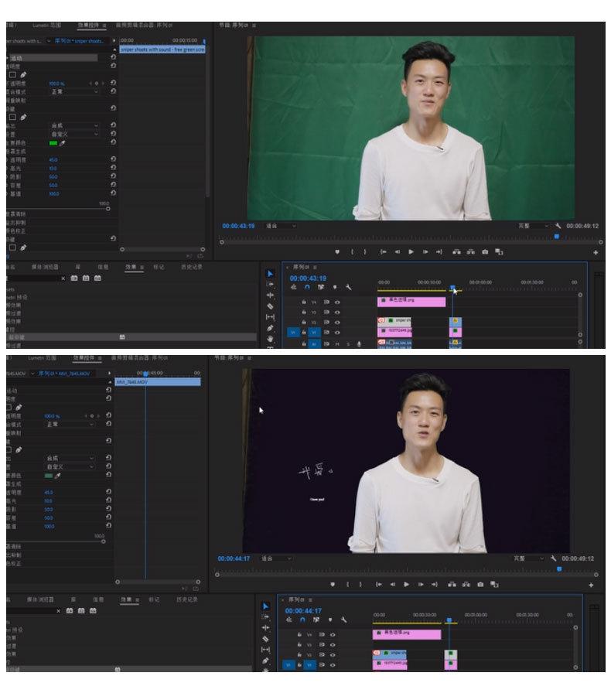This screenshot has width=611, height=700.
Task: Open wrench settings beside timecode 00:00:49:12 in upper monitor
Action: click(558, 226)
